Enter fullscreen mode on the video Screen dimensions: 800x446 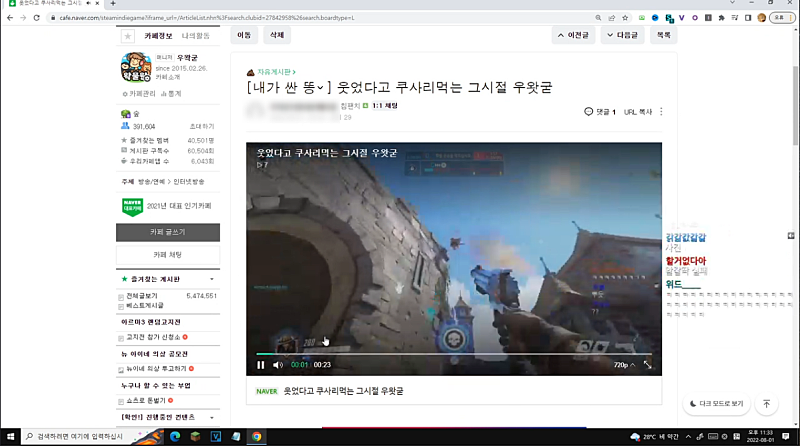pos(647,365)
